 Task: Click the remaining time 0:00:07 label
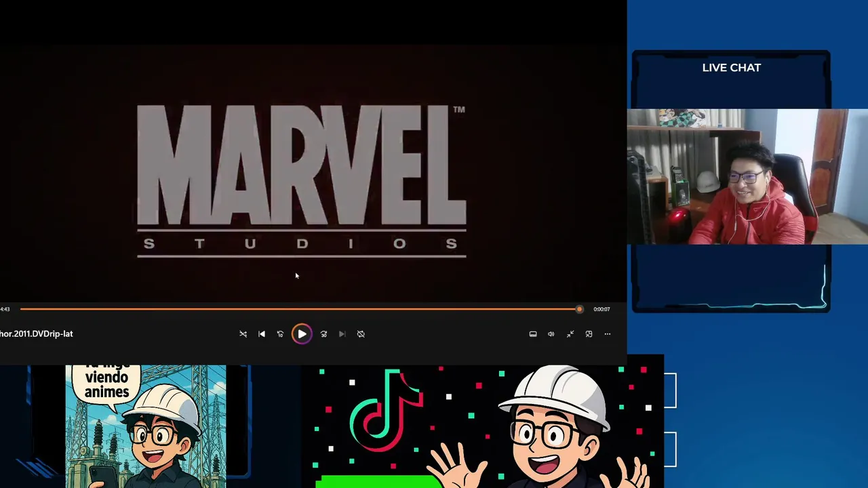tap(601, 309)
